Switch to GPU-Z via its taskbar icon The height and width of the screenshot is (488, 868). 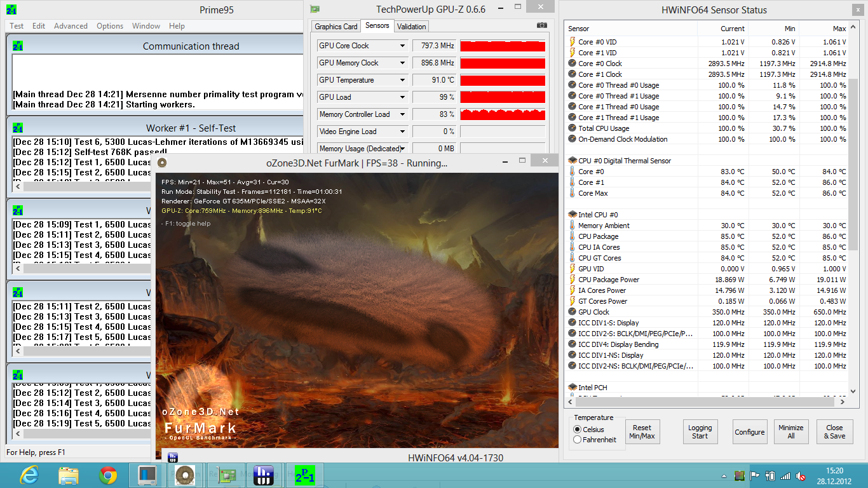(225, 475)
